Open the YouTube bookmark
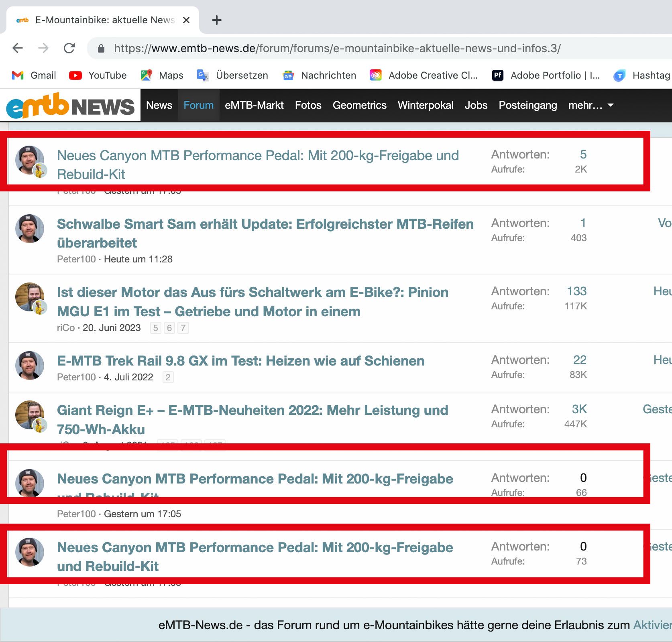The width and height of the screenshot is (672, 642). point(98,75)
